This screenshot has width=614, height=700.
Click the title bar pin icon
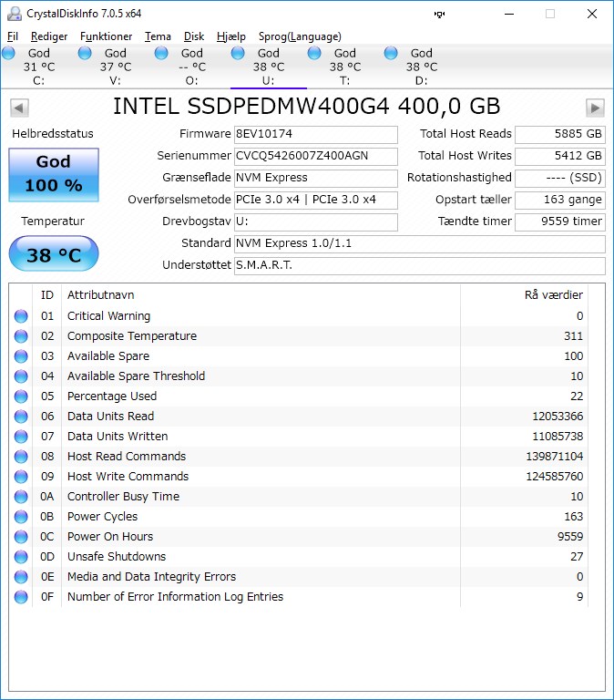point(439,15)
